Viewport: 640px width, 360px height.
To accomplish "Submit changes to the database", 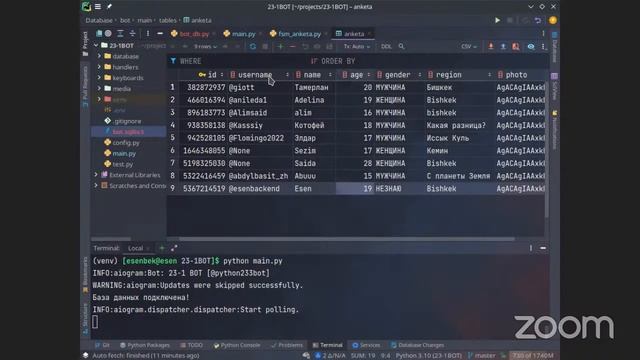I will 329,47.
